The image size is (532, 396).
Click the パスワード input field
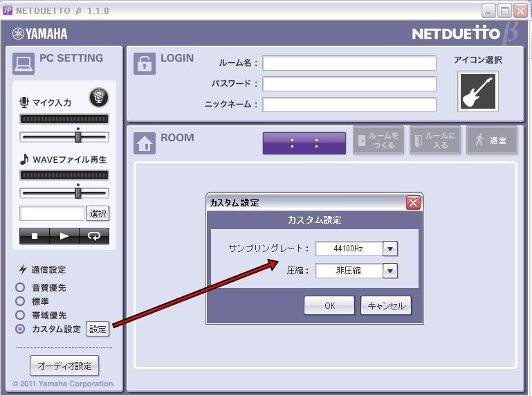tap(349, 84)
